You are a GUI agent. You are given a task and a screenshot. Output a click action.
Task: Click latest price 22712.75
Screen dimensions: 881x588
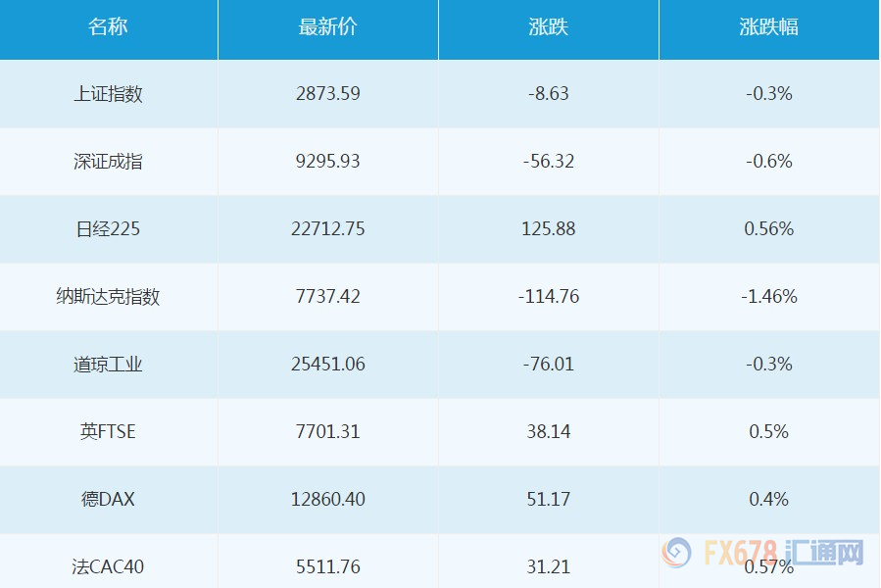click(328, 228)
